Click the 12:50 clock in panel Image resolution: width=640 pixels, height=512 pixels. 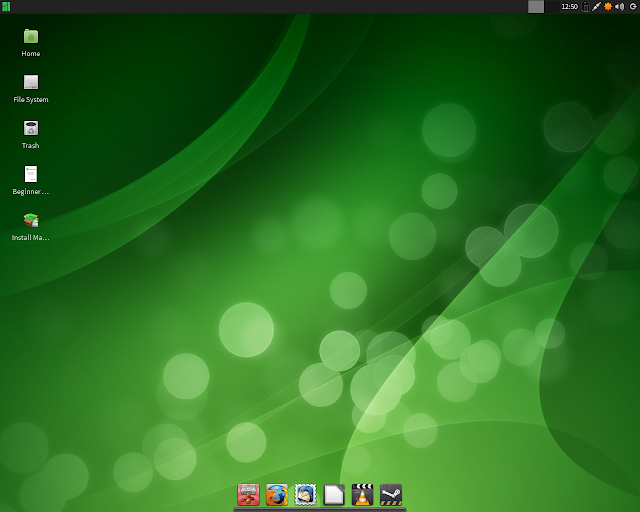(569, 7)
